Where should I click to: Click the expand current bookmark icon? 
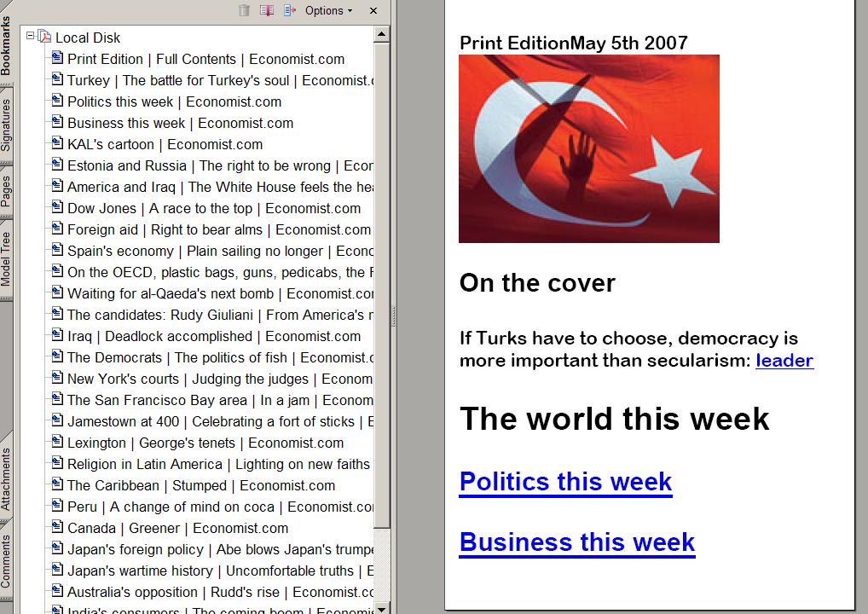pos(290,10)
